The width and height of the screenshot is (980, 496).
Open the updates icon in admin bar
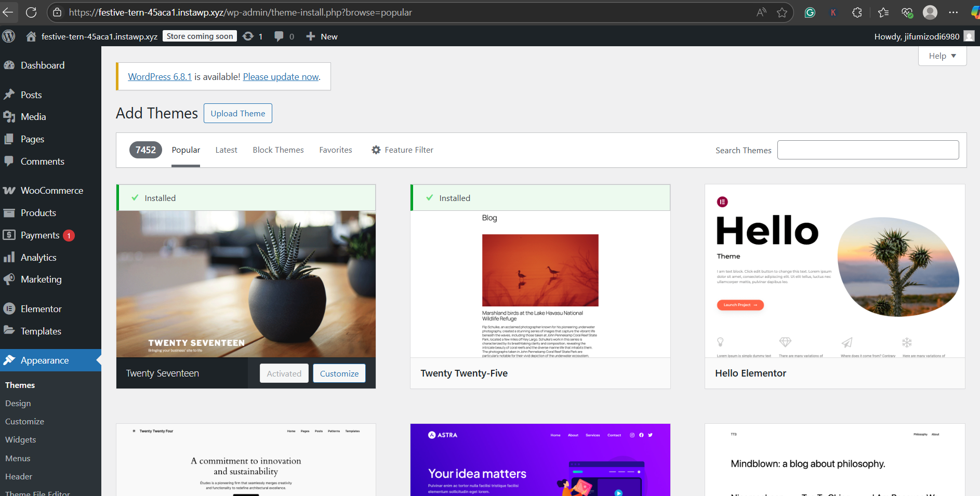click(248, 36)
